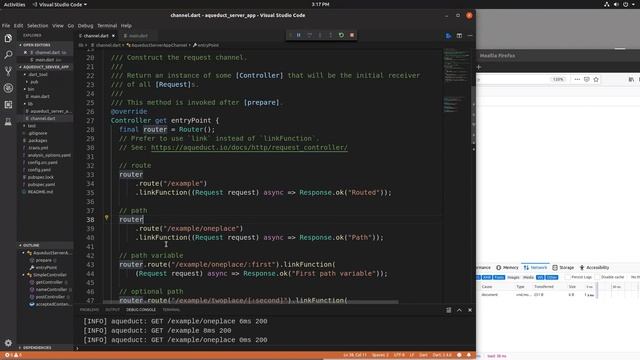The width and height of the screenshot is (640, 360).
Task: Click errors and warnings count in status bar
Action: click(13, 355)
